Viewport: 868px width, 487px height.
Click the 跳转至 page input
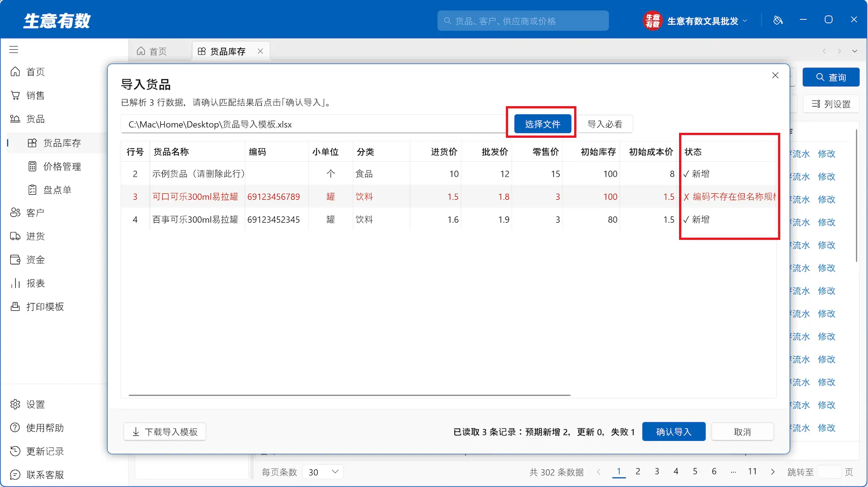coord(830,472)
